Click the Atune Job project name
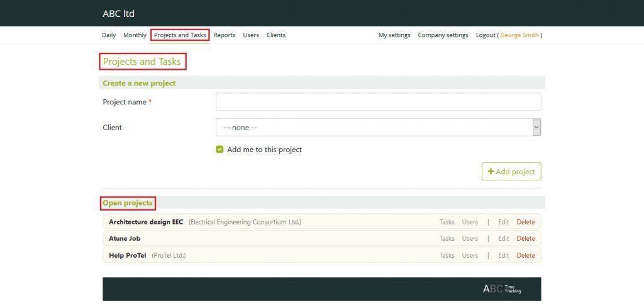The width and height of the screenshot is (644, 308). coord(125,239)
